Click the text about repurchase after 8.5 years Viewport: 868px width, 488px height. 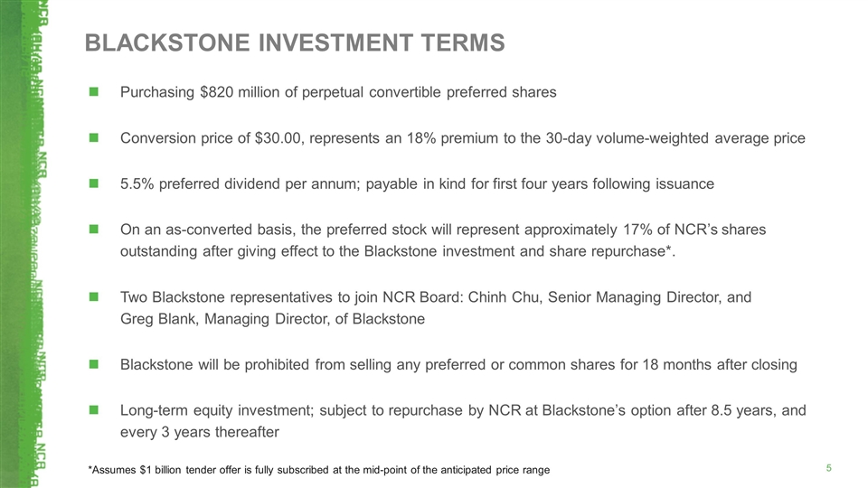tap(462, 410)
